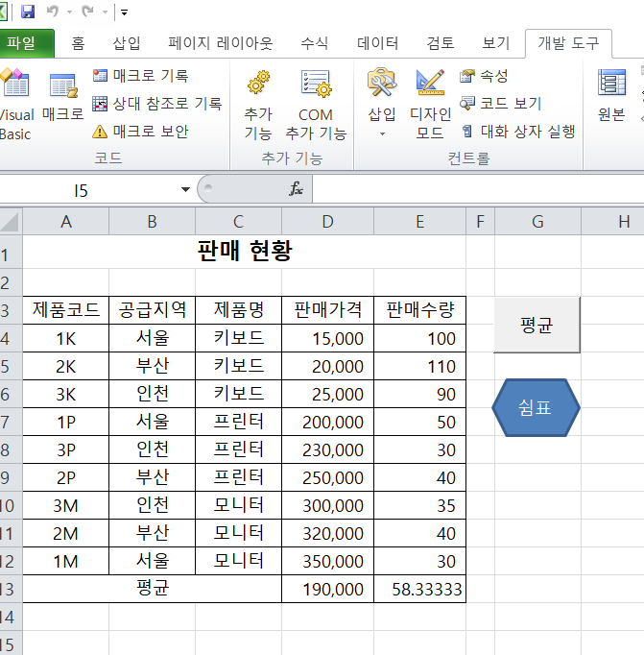Open the Name Box dropdown arrow

(185, 190)
